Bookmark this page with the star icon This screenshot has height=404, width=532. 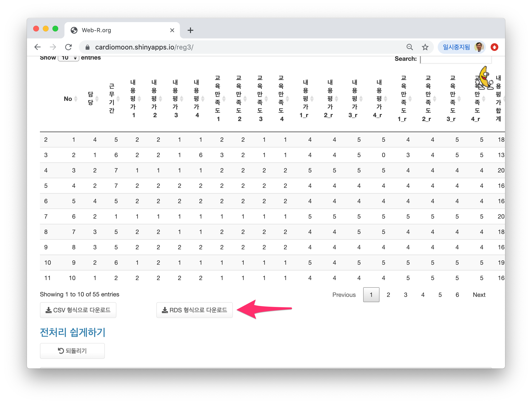click(x=425, y=47)
